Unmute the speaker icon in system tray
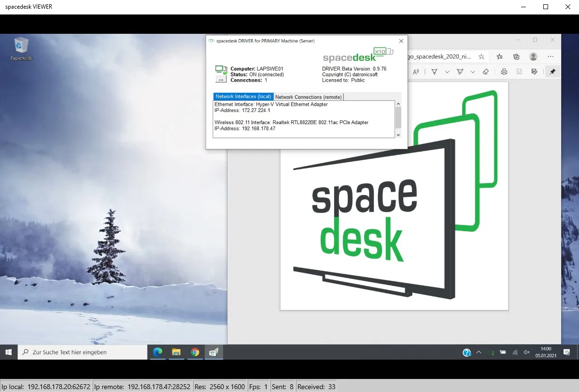Screen dimensions: 579x392 [x=526, y=352]
